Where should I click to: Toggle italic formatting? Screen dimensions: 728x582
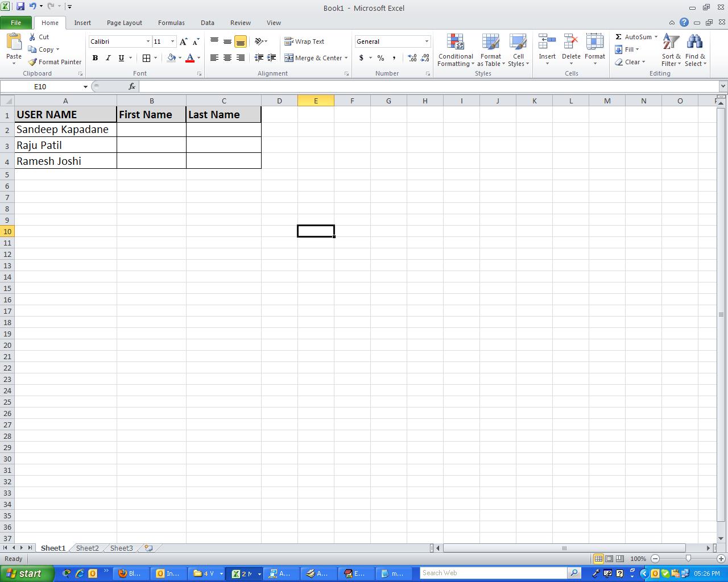[108, 58]
